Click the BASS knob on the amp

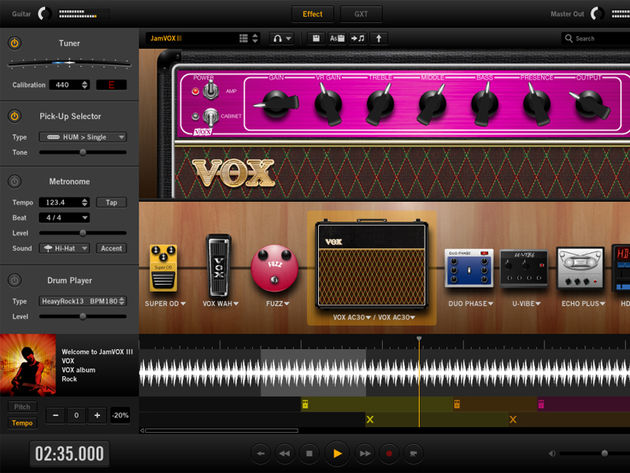click(484, 104)
